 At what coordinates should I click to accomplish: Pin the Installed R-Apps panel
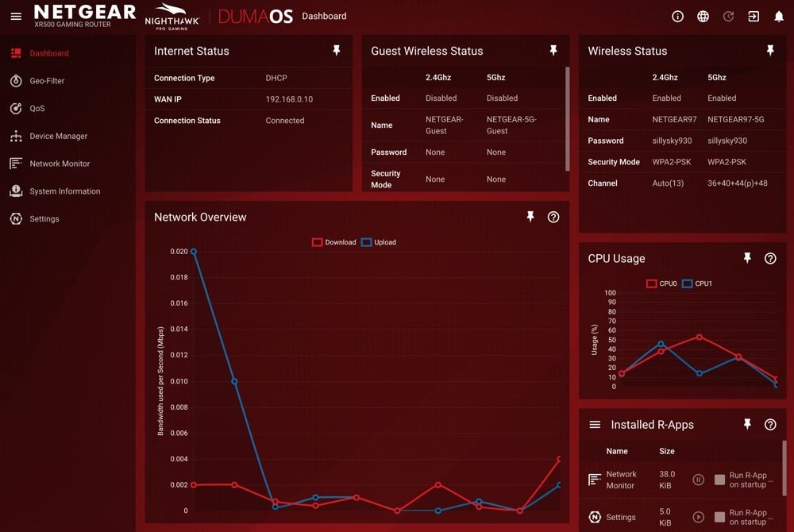747,424
